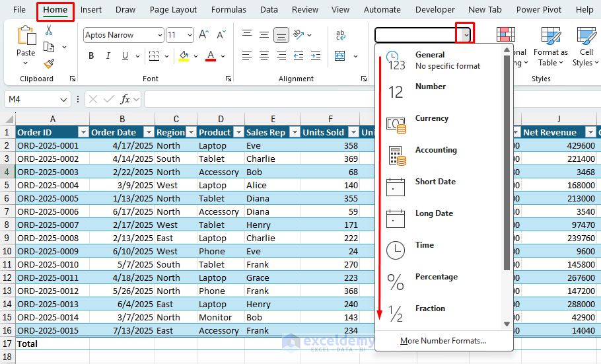Expand the number format dropdown arrow
The width and height of the screenshot is (601, 364).
point(466,35)
